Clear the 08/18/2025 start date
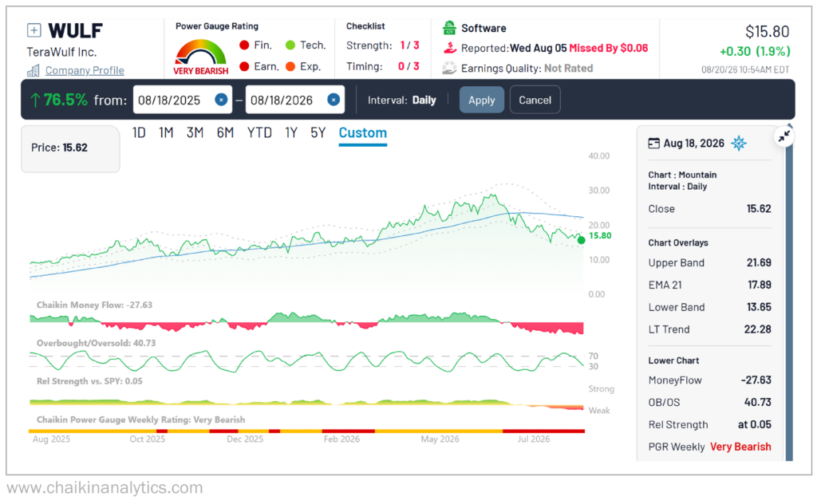This screenshot has width=817, height=504. (x=221, y=100)
